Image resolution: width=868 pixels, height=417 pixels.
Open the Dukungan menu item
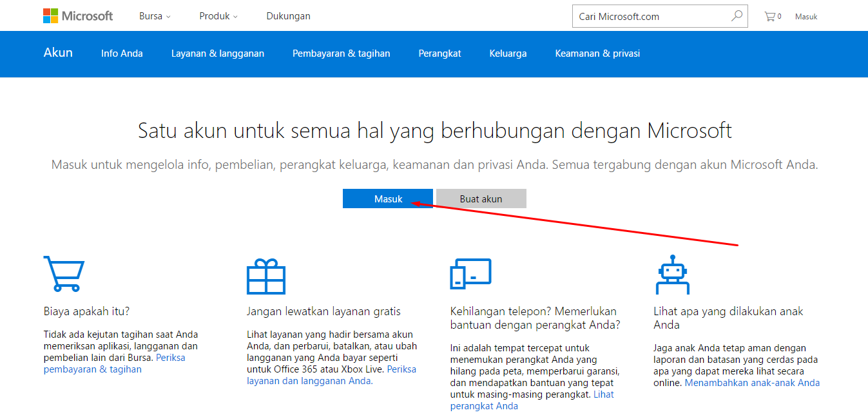tap(288, 16)
